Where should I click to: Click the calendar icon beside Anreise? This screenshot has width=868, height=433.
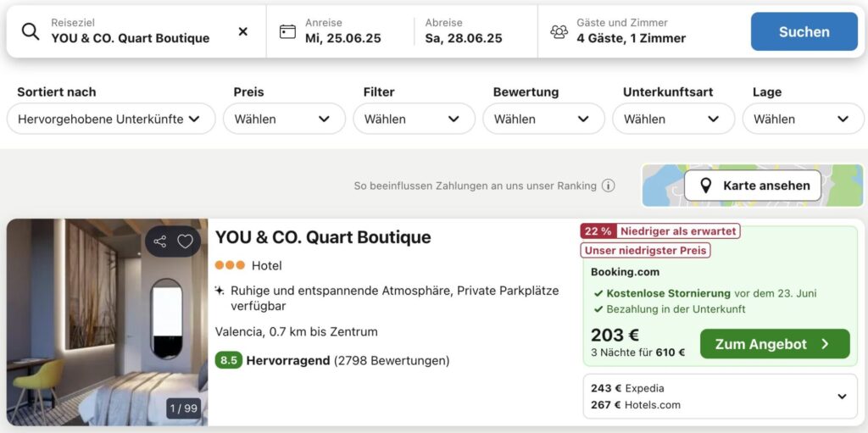pyautogui.click(x=287, y=31)
